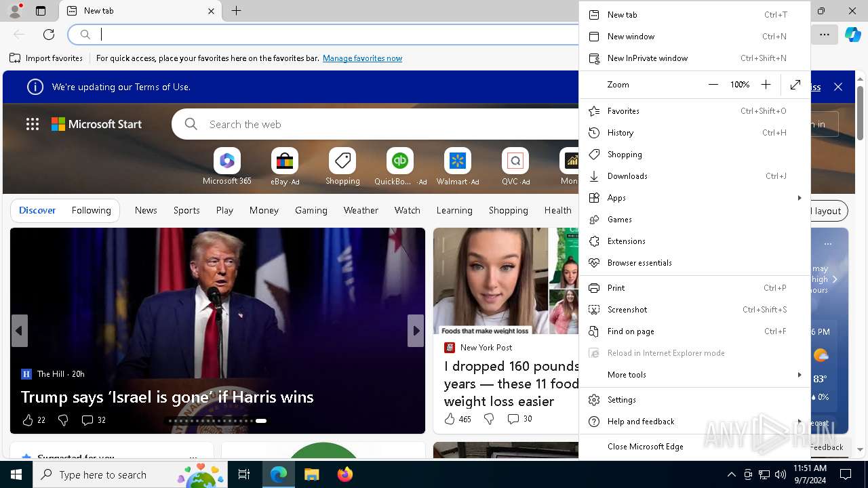
Task: Expand the More tools submenu
Action: pyautogui.click(x=695, y=374)
